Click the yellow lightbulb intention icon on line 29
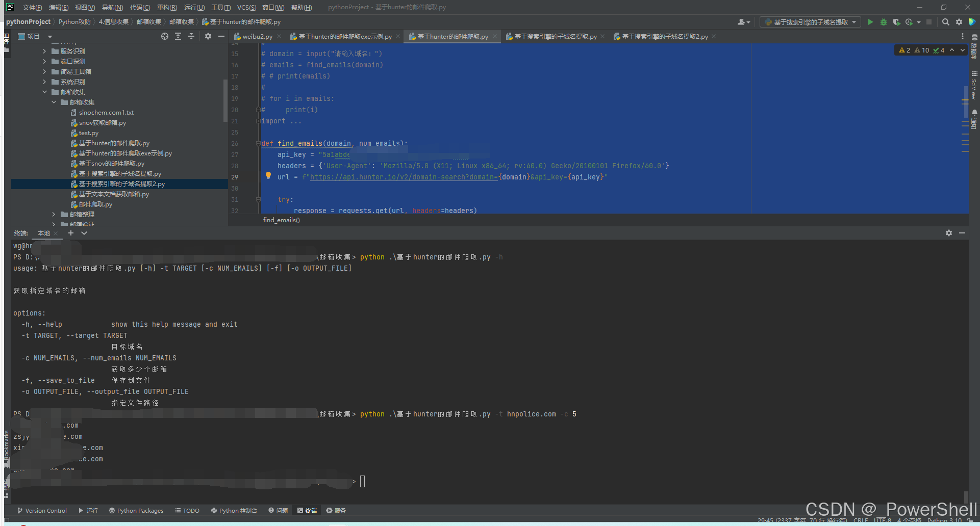This screenshot has width=980, height=526. (268, 175)
